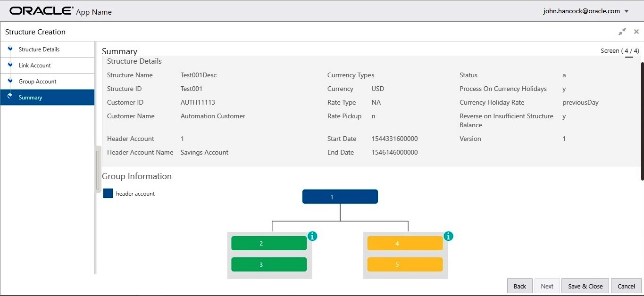This screenshot has height=296, width=644.
Task: Click the 'Automation Customer' value
Action: 213,116
